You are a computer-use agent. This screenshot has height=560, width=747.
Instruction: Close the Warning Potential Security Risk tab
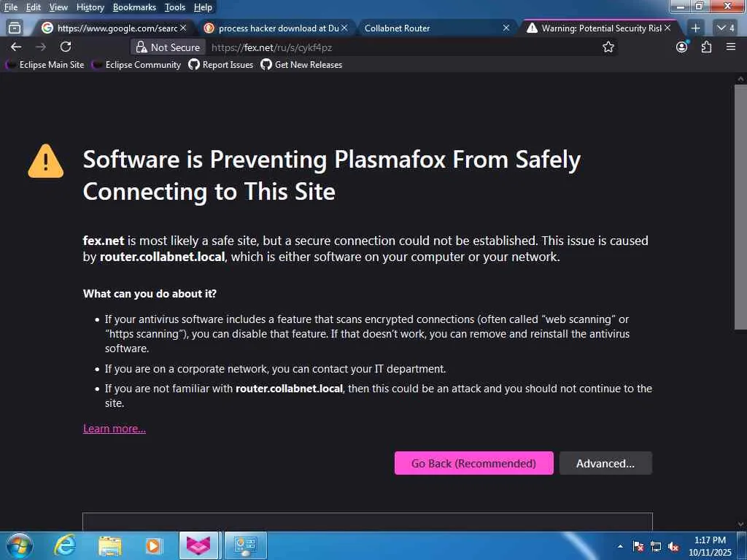coord(667,28)
